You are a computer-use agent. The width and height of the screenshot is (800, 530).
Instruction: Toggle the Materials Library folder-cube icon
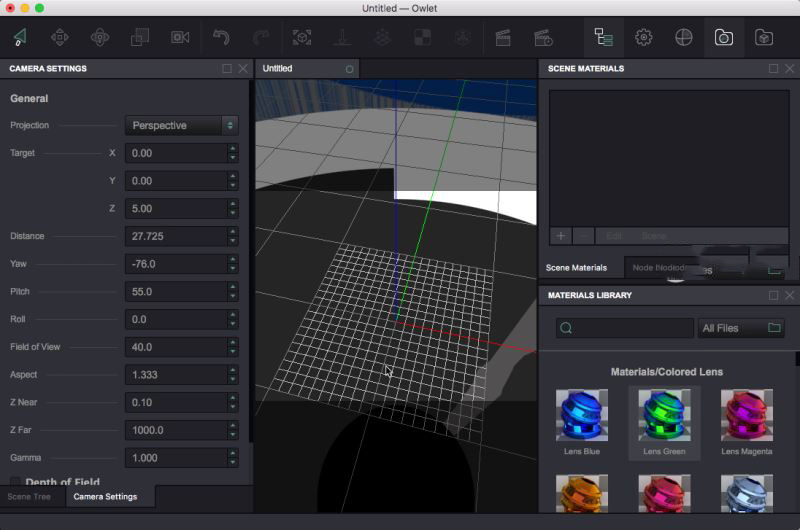click(x=764, y=37)
